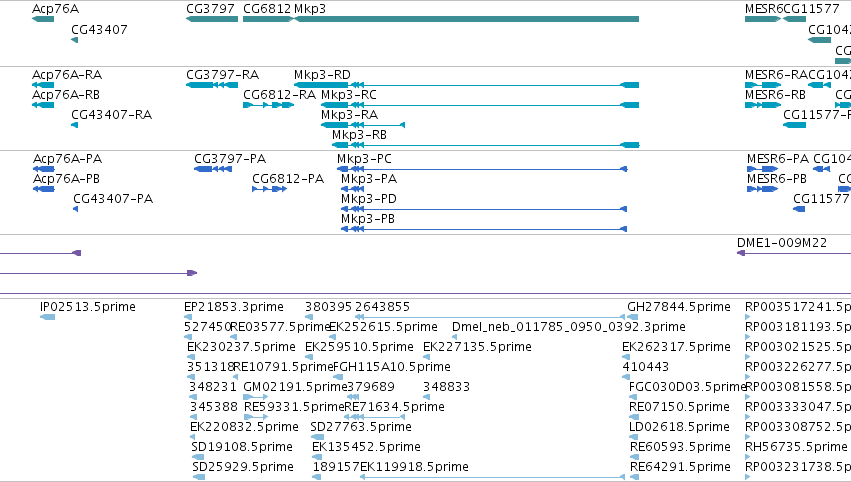Click EST RE59331.5prime
The width and height of the screenshot is (851, 482).
[256, 417]
